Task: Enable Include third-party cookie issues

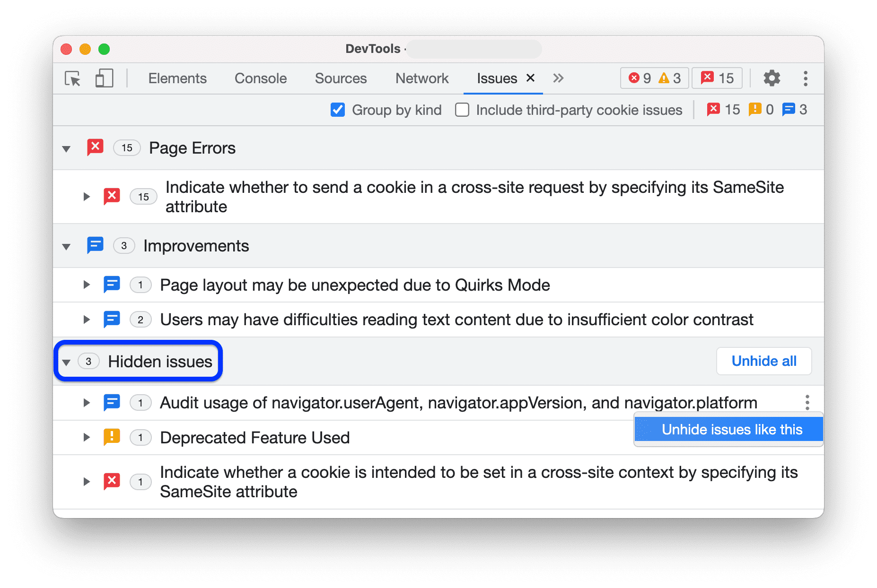Action: coord(462,110)
